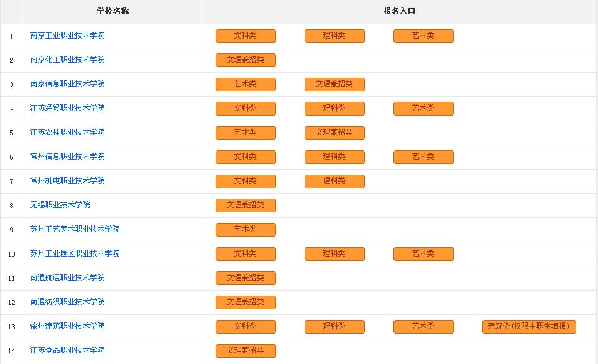Open 江苏食品职业技术学院 link

point(67,350)
